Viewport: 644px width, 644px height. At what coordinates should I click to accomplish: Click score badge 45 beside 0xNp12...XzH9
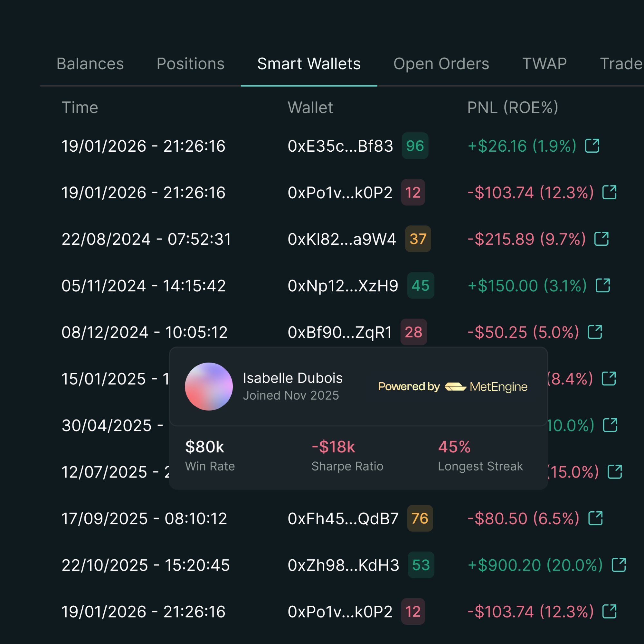421,285
